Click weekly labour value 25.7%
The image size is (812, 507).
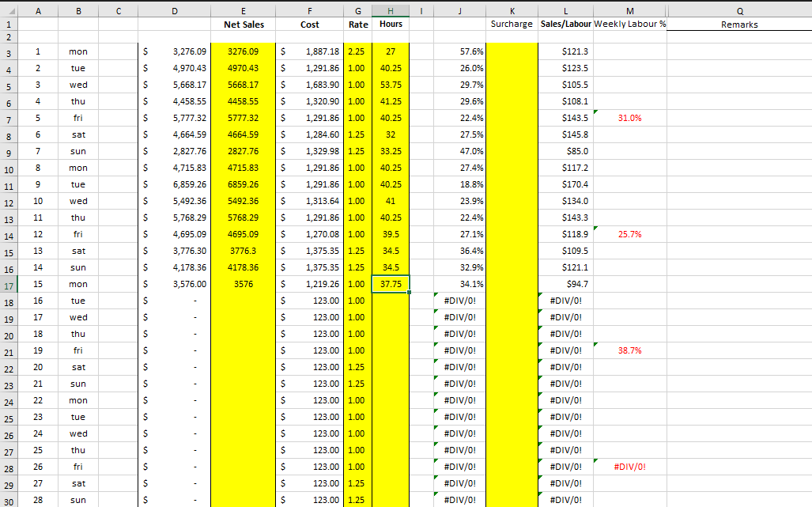click(629, 234)
